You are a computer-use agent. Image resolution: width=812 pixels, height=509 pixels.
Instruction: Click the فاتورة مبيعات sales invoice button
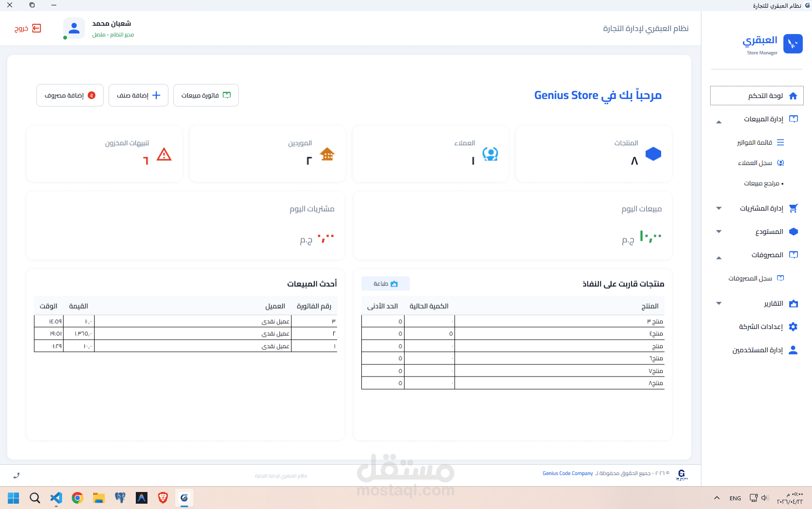point(206,95)
